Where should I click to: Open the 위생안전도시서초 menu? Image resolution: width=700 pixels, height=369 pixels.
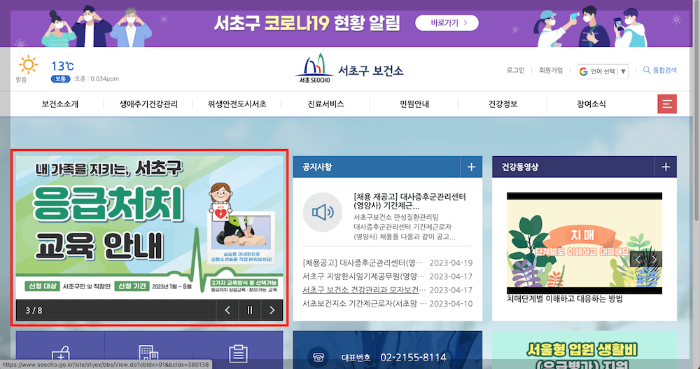(x=237, y=104)
